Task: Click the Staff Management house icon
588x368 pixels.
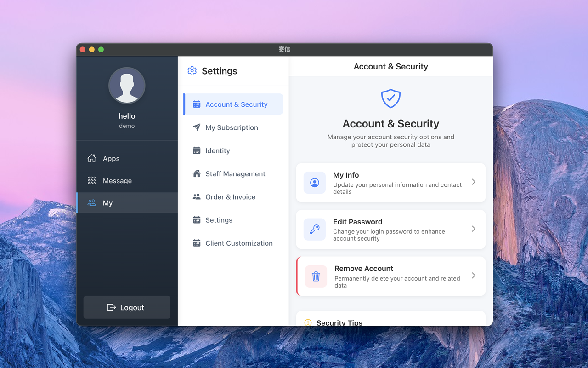Action: click(x=197, y=173)
